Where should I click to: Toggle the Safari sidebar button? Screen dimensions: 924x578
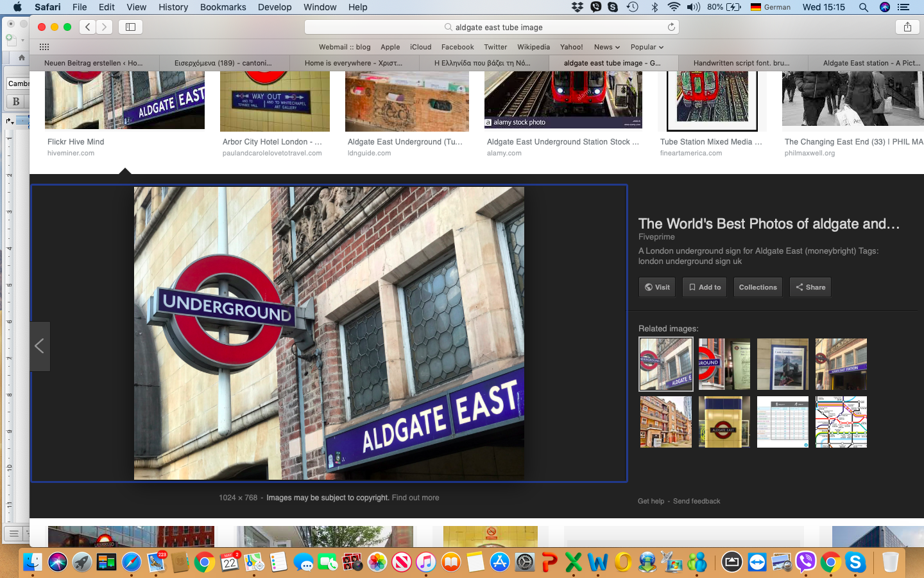click(130, 27)
